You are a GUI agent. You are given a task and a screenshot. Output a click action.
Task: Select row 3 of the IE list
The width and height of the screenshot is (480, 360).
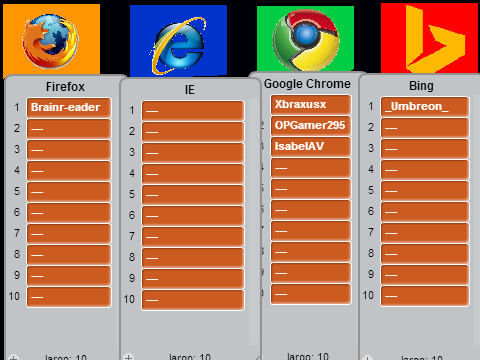[193, 152]
